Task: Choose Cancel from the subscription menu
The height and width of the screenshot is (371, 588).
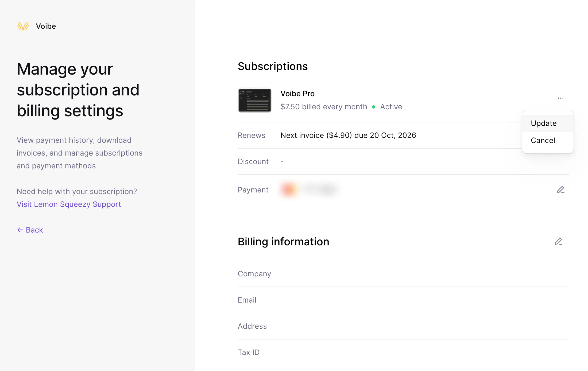Action: (548, 140)
